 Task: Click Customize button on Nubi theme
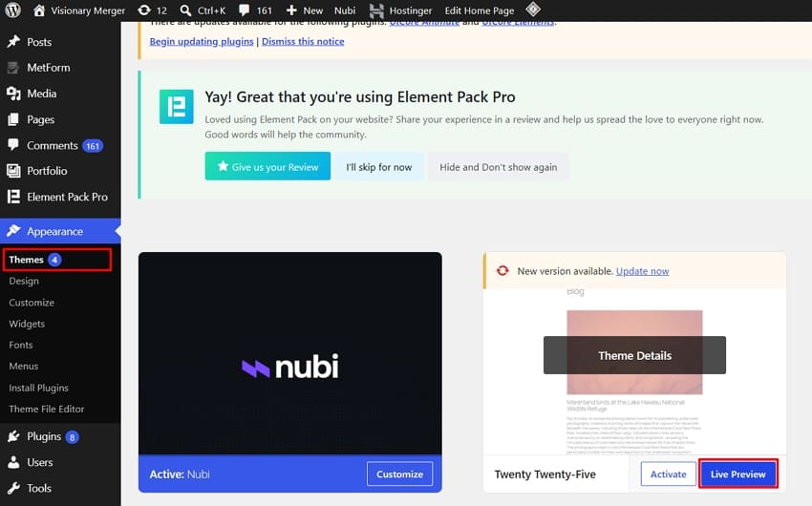[399, 474]
